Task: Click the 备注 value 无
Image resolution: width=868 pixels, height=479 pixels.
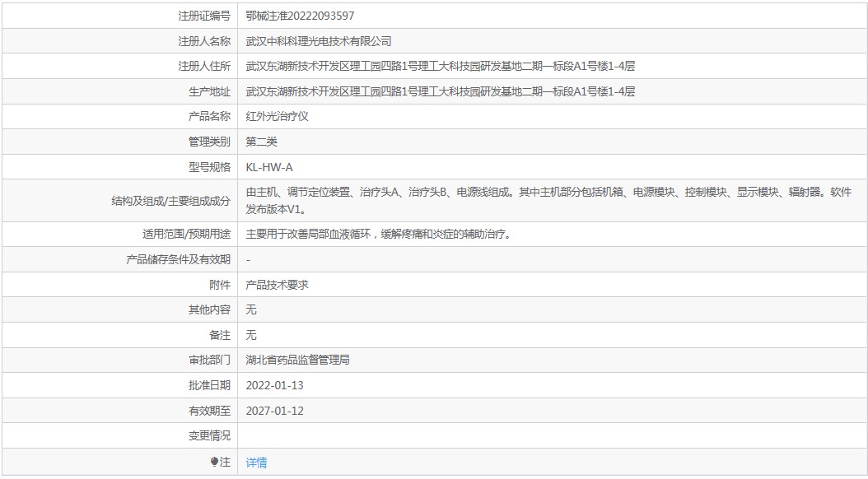Action: [251, 335]
